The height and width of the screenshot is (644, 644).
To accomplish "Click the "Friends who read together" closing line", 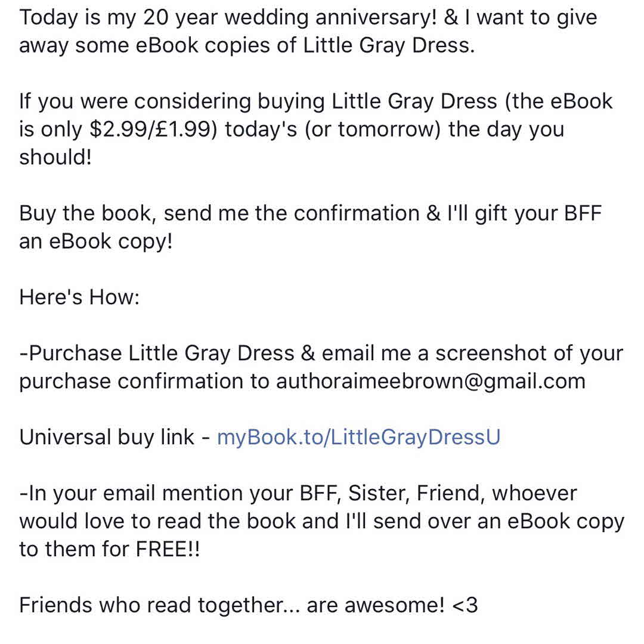I will [x=152, y=606].
